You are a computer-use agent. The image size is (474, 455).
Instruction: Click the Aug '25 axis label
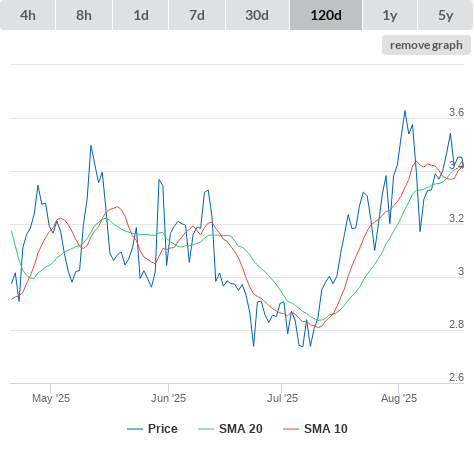[x=399, y=398]
